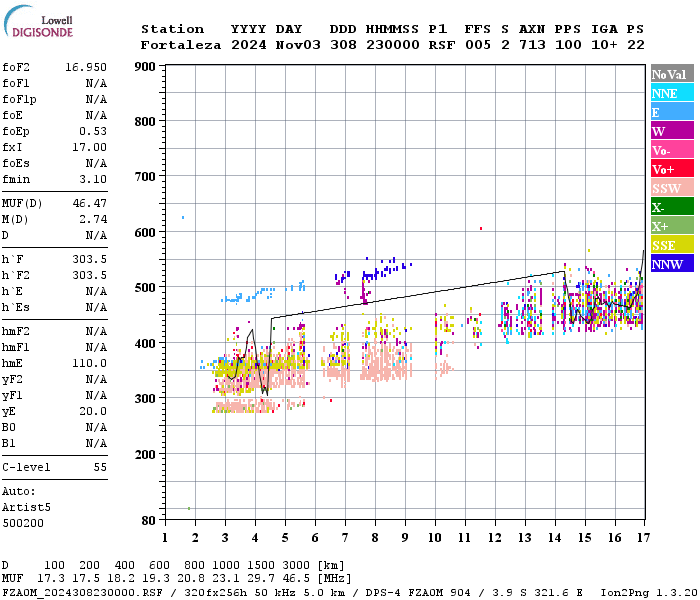
Task: Click the station name Fortaleza
Action: [x=181, y=45]
